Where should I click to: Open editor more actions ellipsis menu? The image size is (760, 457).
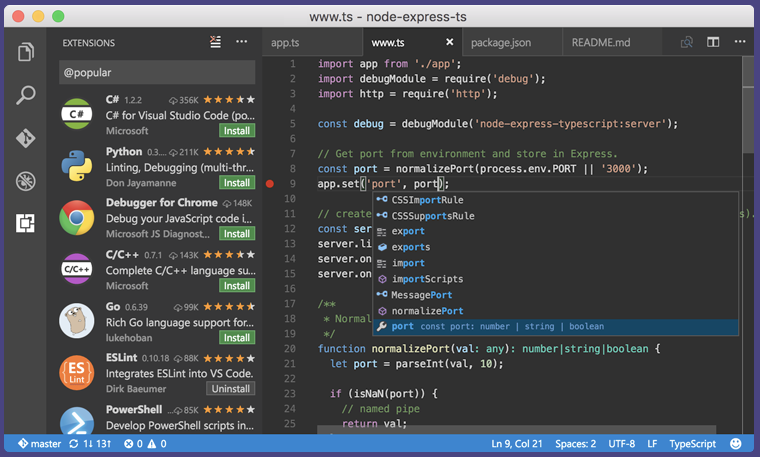740,42
